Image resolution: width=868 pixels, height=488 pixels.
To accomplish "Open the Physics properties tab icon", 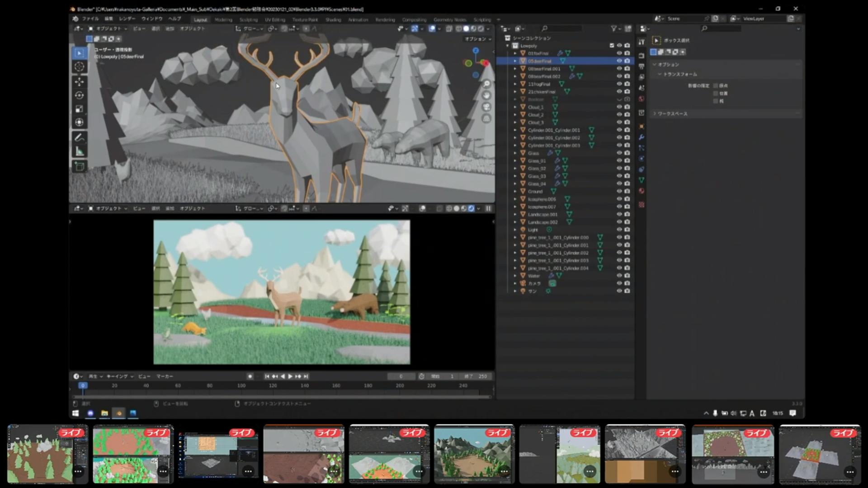I will click(641, 159).
